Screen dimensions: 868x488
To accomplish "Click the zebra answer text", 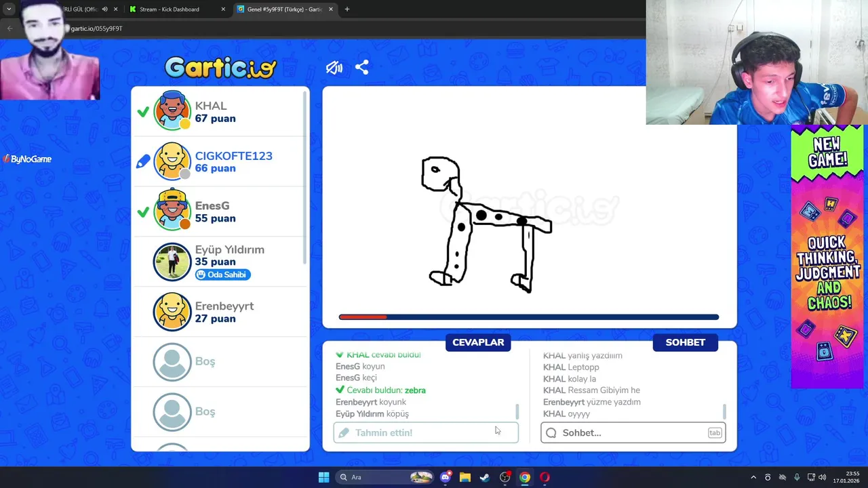I will point(415,390).
